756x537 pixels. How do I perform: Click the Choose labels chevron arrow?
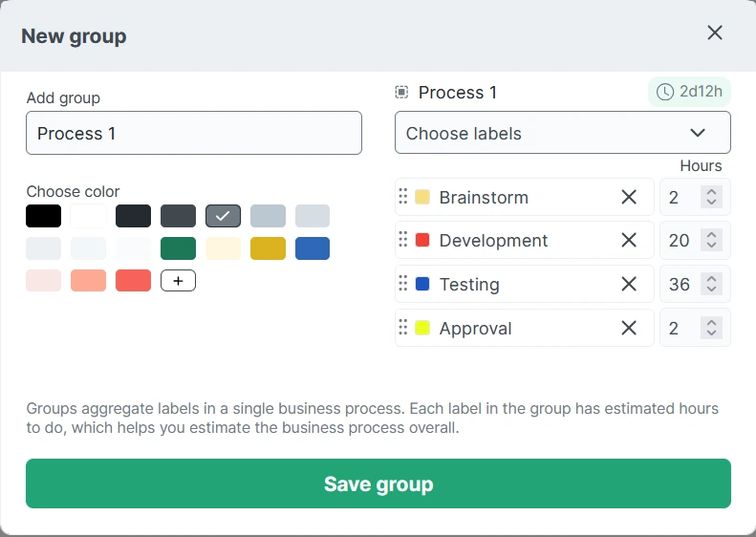point(698,133)
